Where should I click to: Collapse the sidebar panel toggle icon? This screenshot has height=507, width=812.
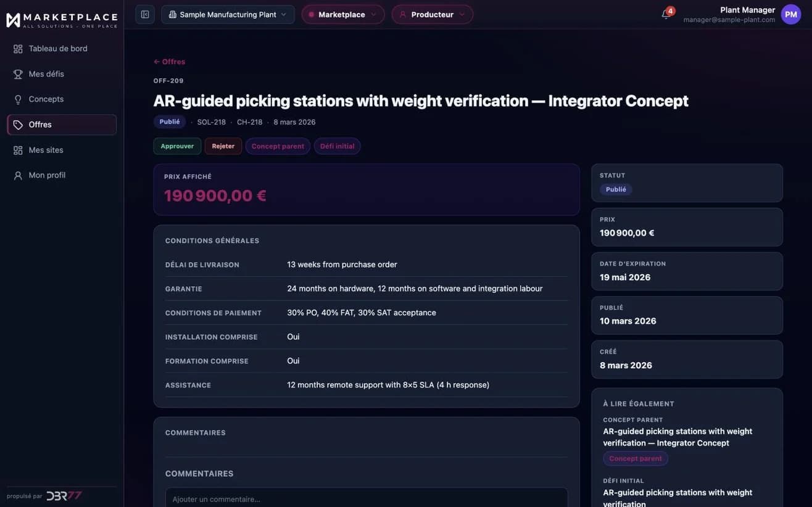145,14
